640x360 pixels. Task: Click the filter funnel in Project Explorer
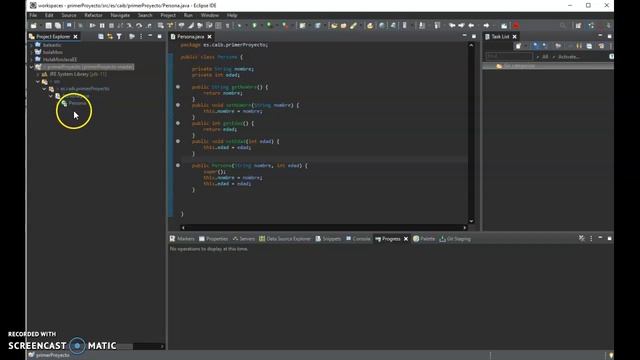[x=119, y=37]
